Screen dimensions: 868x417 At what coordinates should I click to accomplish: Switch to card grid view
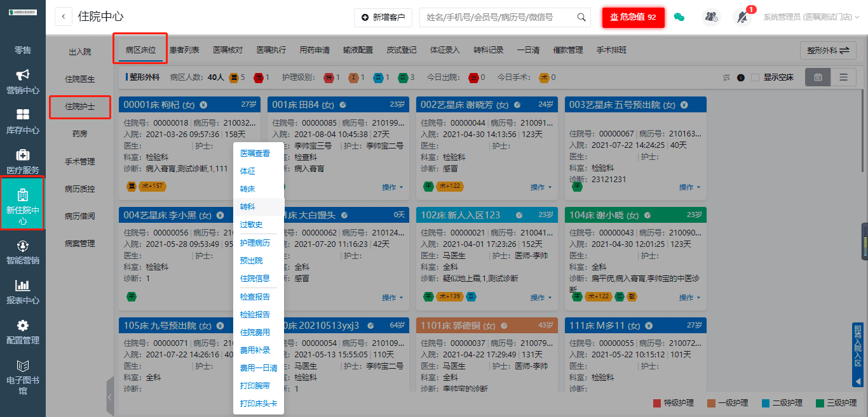818,77
